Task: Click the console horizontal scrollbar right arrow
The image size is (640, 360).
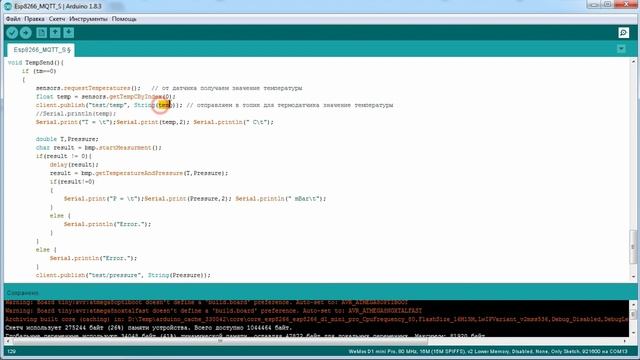Action: tap(625, 341)
